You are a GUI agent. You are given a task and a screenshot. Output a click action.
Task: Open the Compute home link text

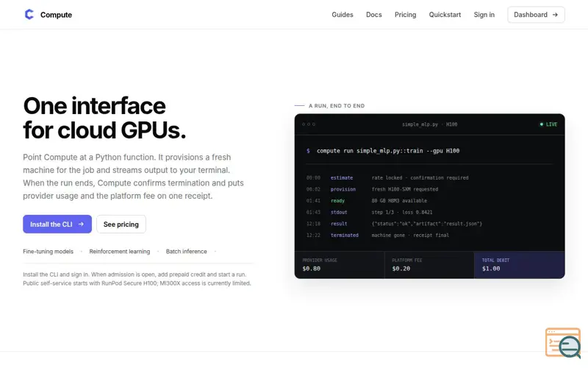coord(56,15)
